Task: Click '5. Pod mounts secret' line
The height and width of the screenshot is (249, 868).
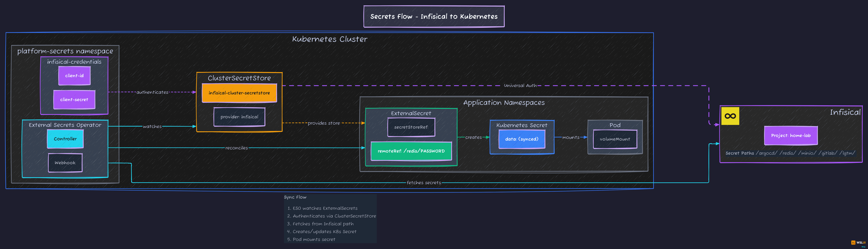Action: (311, 239)
